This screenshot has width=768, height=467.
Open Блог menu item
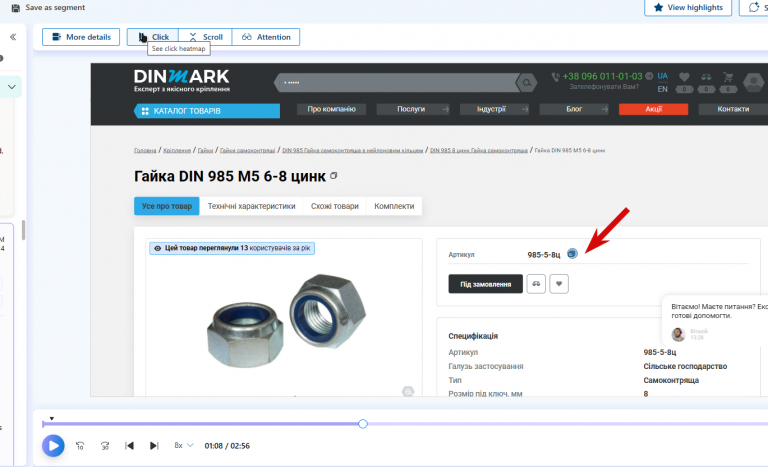(574, 109)
